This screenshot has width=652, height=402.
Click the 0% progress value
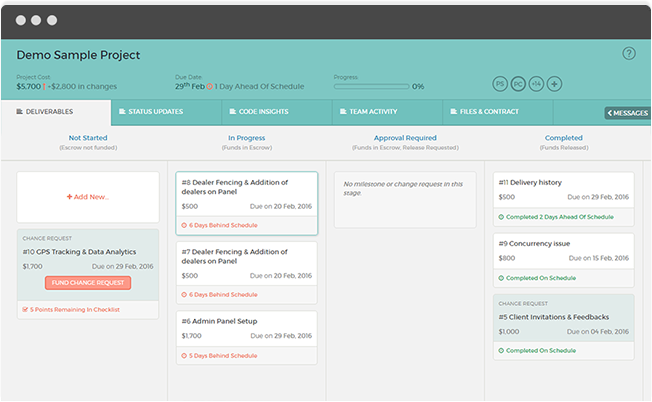[x=418, y=86]
